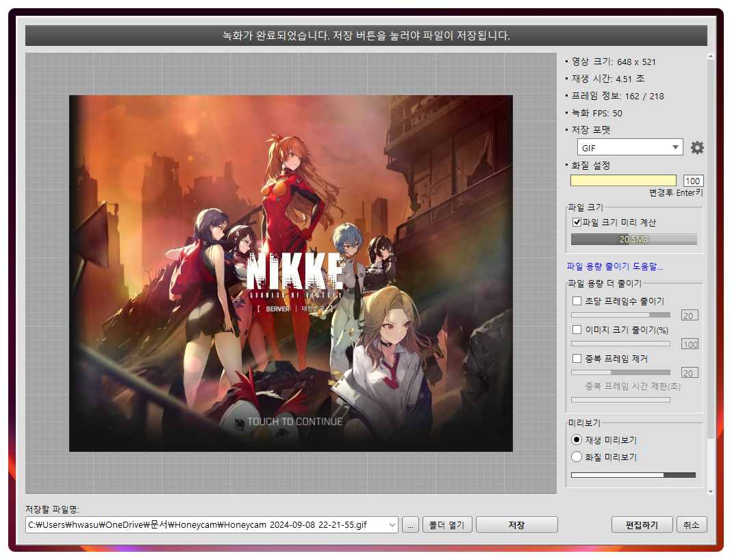Viewport: 732px width, 560px height.
Task: Click the browse ... button
Action: click(x=410, y=525)
